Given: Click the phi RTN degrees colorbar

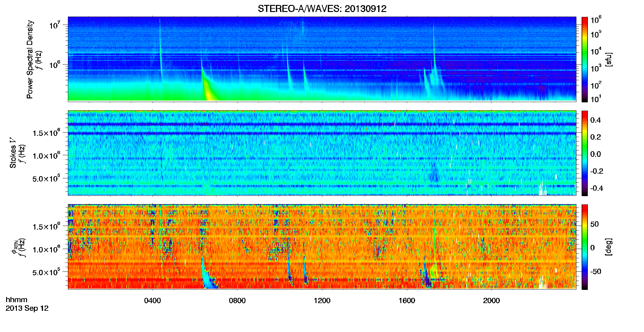Looking at the screenshot, I should (x=584, y=247).
